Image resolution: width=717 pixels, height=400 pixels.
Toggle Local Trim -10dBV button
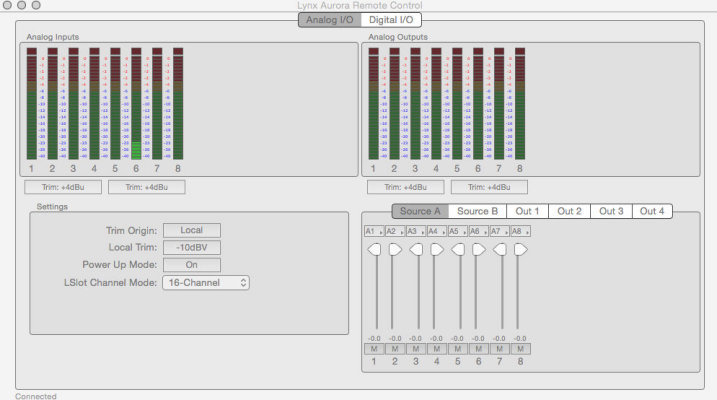point(192,247)
